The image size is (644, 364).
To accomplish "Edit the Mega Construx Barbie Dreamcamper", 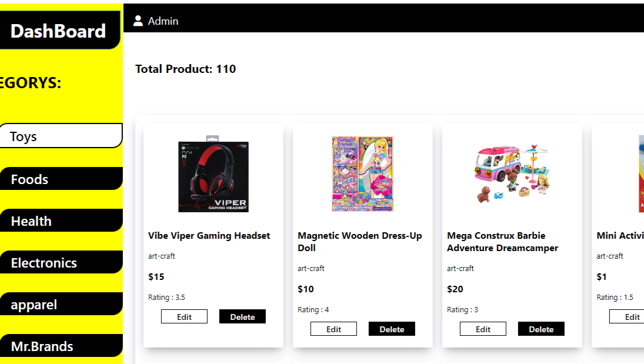I will pyautogui.click(x=483, y=329).
